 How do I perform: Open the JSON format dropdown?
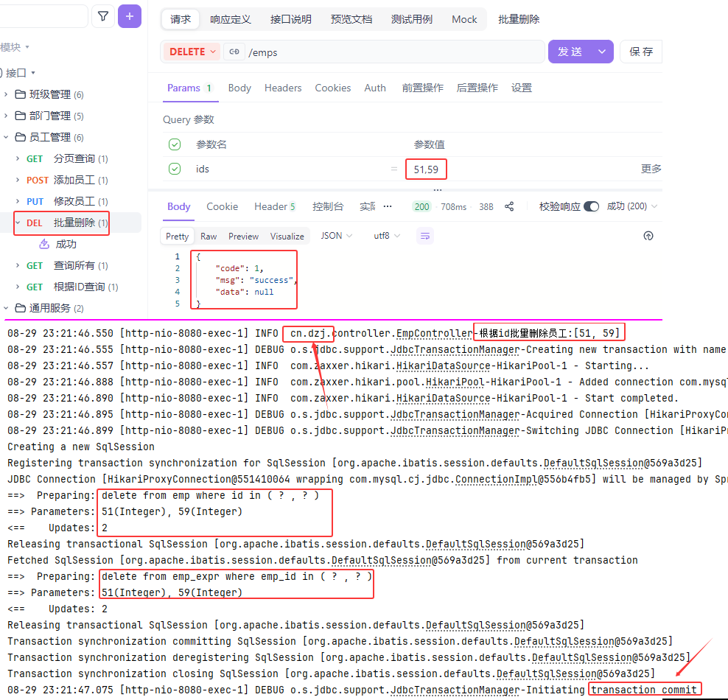[x=337, y=236]
